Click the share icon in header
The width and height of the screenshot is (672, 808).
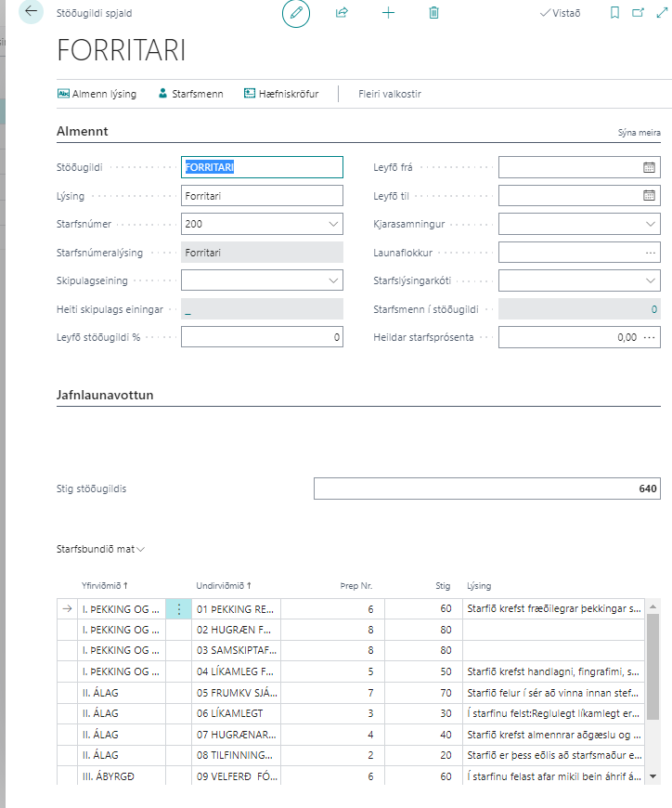click(x=342, y=13)
